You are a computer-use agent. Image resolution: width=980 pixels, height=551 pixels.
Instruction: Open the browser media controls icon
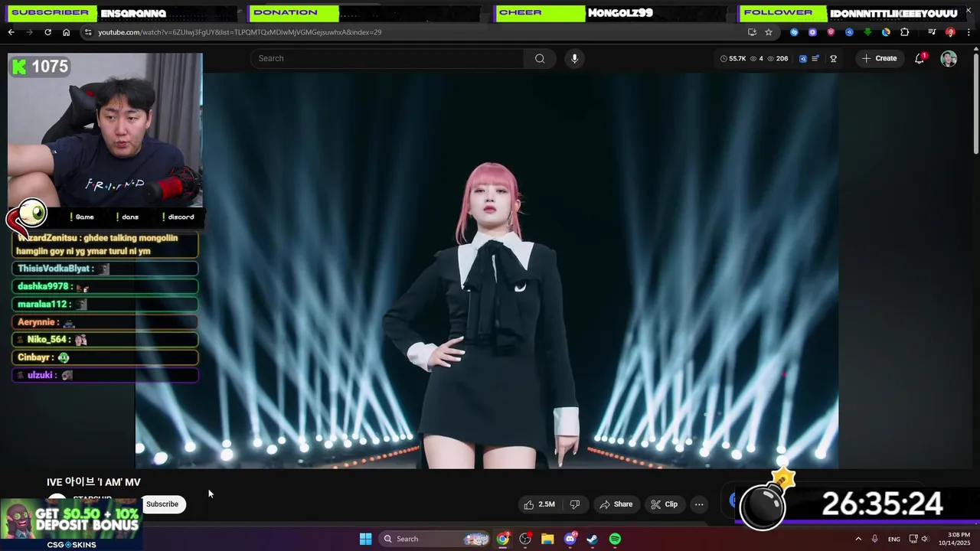coord(932,32)
